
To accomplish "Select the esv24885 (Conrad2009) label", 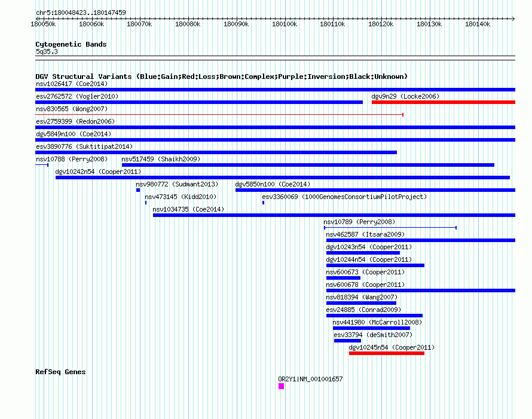I will click(363, 310).
